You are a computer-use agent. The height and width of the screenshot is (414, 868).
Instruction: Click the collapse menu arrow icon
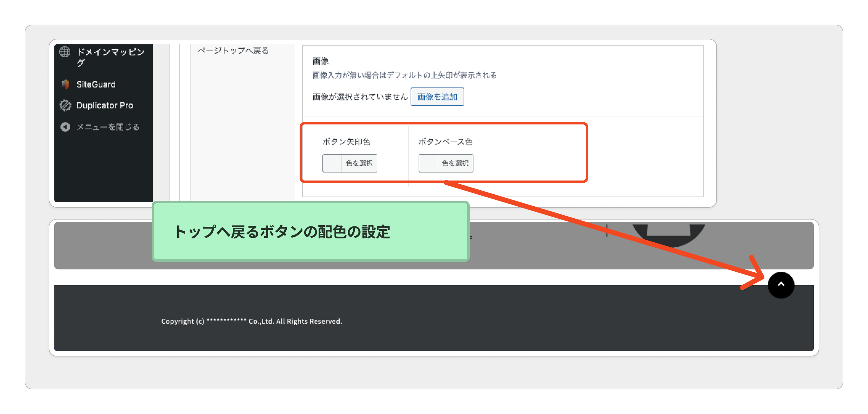pyautogui.click(x=65, y=127)
